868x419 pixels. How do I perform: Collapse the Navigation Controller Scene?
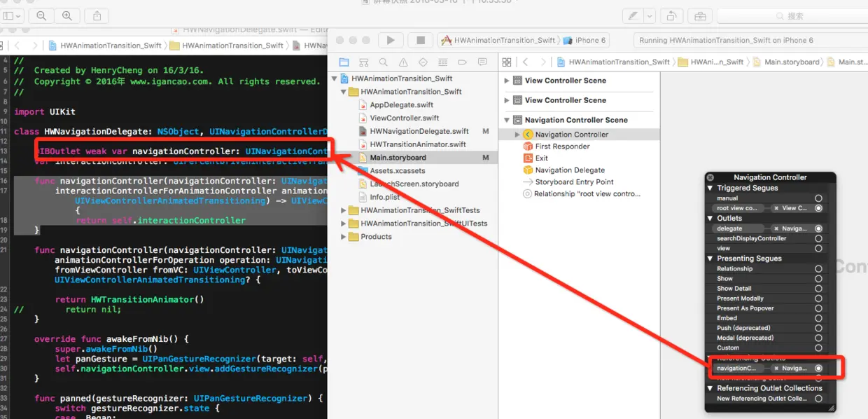tap(507, 120)
